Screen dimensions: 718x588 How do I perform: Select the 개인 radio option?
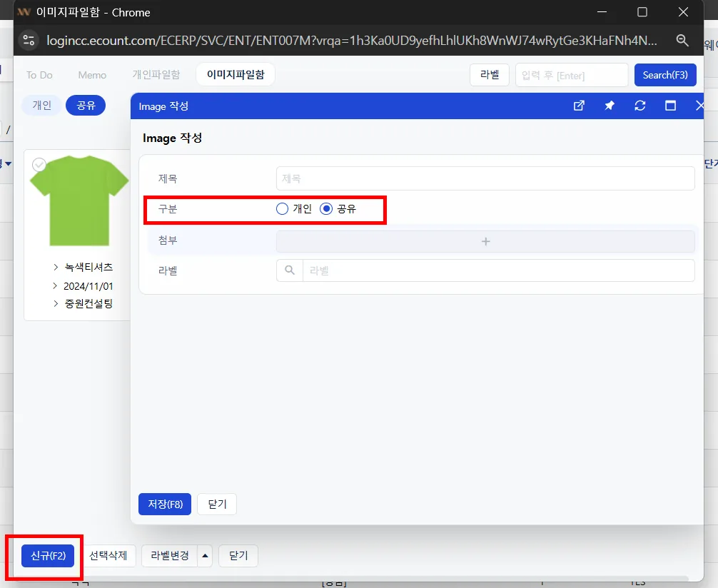pyautogui.click(x=282, y=209)
